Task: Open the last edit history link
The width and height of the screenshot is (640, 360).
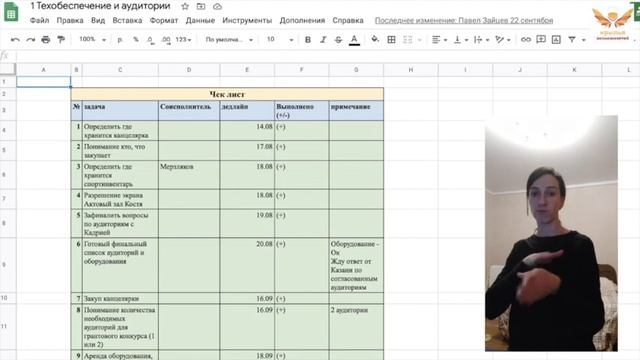Action: 464,20
